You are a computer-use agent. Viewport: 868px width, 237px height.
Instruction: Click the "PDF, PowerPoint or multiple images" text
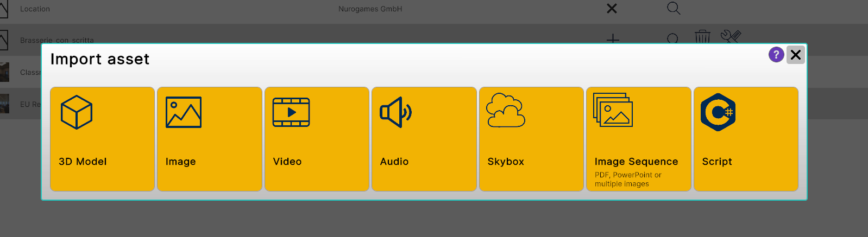click(x=628, y=180)
